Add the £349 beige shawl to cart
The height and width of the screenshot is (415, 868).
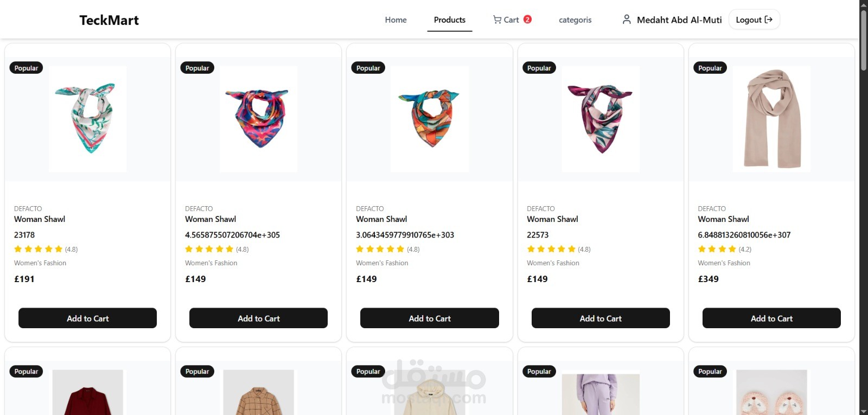(771, 318)
